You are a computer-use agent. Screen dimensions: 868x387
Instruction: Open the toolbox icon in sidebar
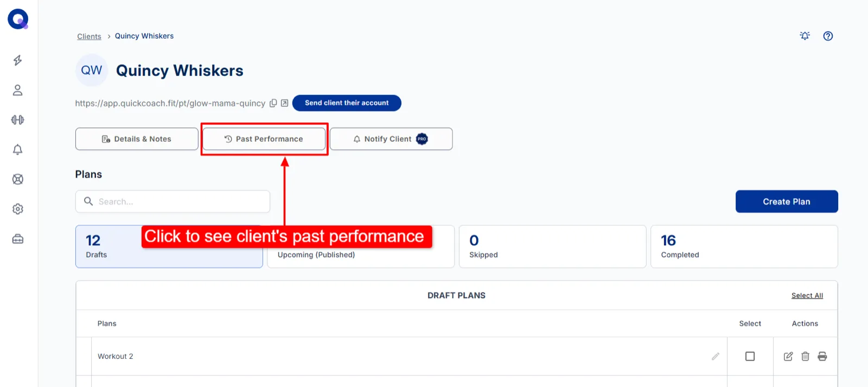(x=18, y=239)
